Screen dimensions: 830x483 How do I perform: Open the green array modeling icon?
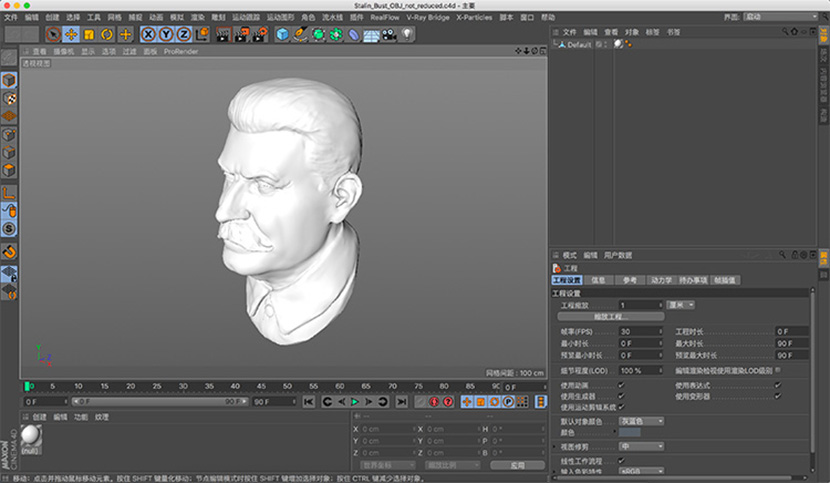(x=336, y=35)
